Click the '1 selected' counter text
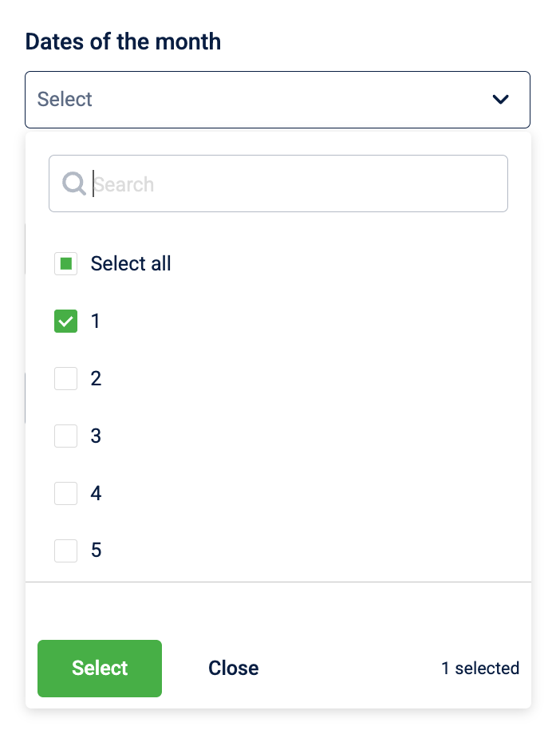 coord(480,669)
